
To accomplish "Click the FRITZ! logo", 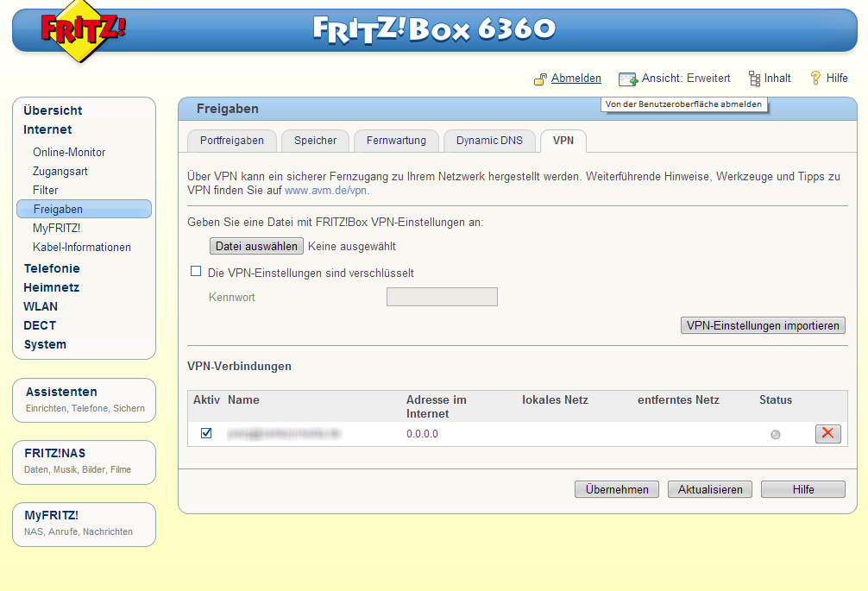I will (x=83, y=31).
